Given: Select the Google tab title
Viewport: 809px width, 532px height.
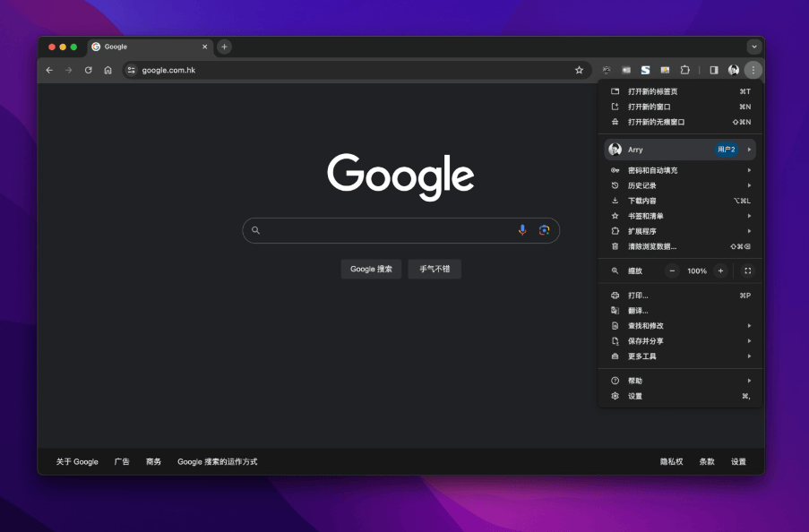Looking at the screenshot, I should tap(116, 47).
